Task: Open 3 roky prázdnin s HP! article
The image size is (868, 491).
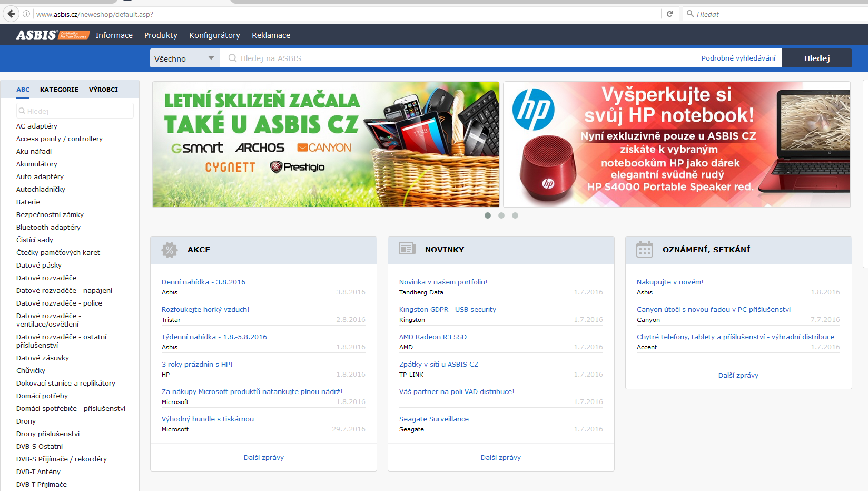Action: click(x=197, y=365)
